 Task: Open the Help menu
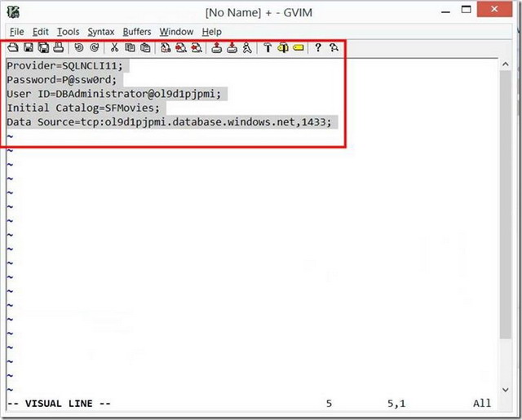click(x=211, y=32)
